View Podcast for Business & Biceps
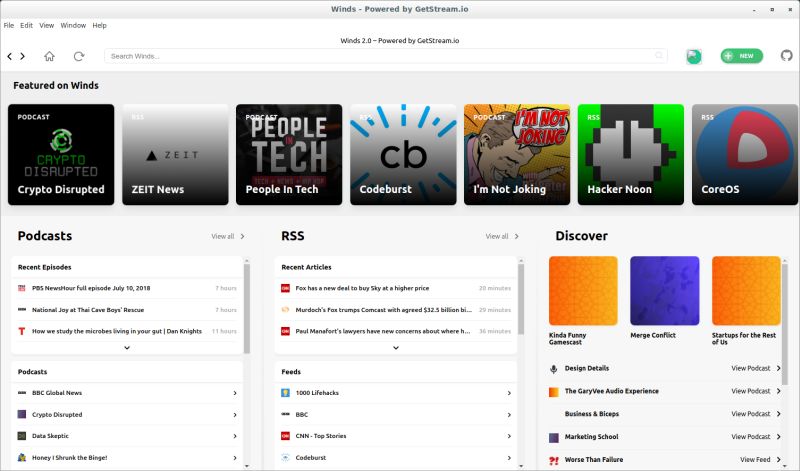Image resolution: width=800 pixels, height=471 pixels. [x=756, y=414]
